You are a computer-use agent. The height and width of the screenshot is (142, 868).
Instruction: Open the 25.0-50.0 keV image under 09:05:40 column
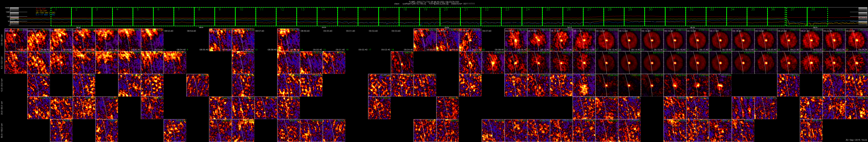click(448, 108)
